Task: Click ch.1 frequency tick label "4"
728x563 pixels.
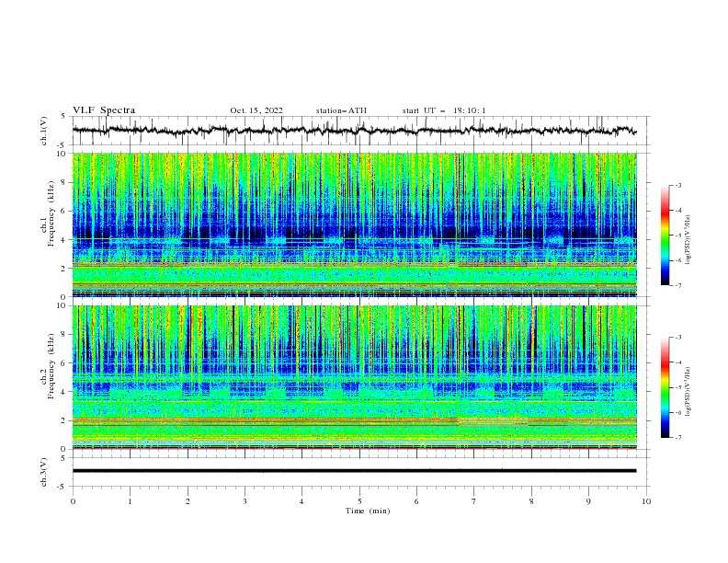Action: click(x=65, y=240)
